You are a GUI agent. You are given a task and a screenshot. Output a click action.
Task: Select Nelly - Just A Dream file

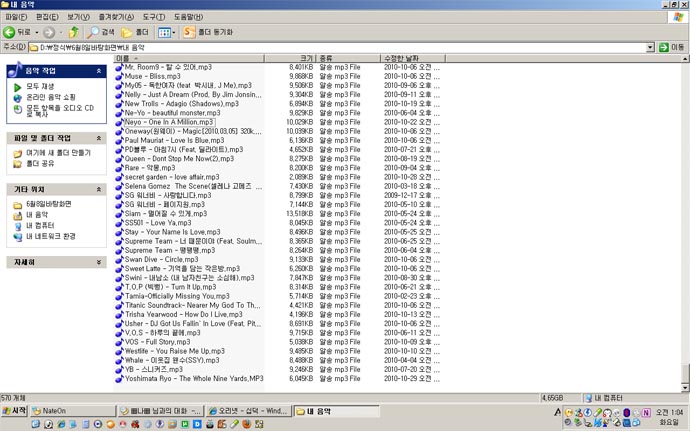click(x=193, y=95)
